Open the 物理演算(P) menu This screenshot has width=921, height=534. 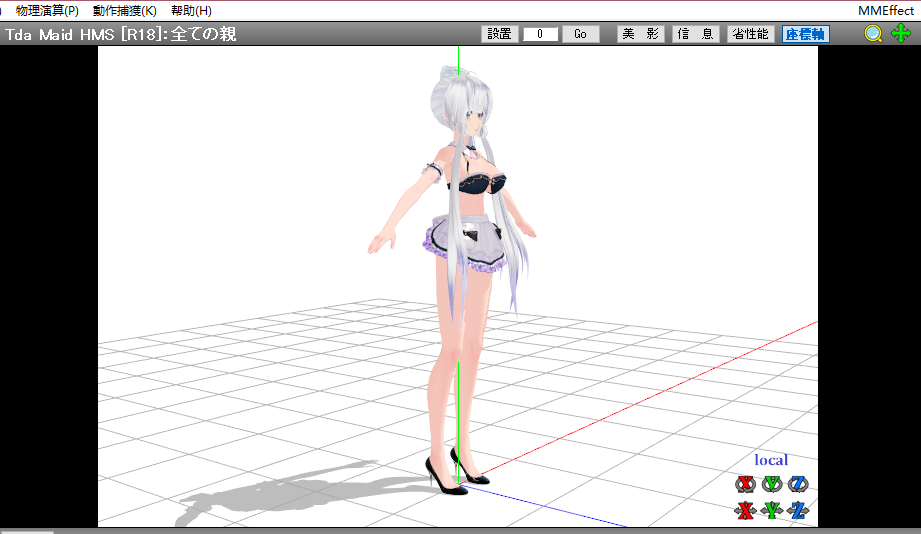[47, 10]
